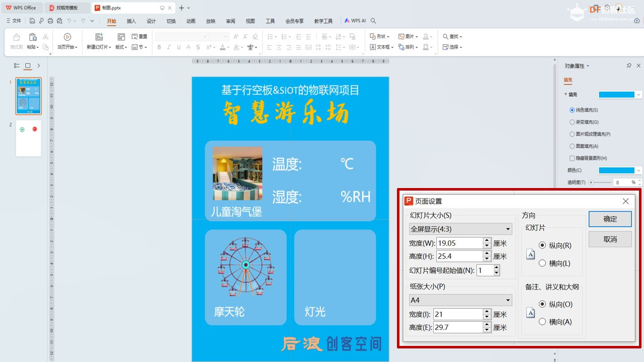Check Hide Background Graphics (隐藏背景图形)
Screen dimensions: 644x362
click(572, 158)
